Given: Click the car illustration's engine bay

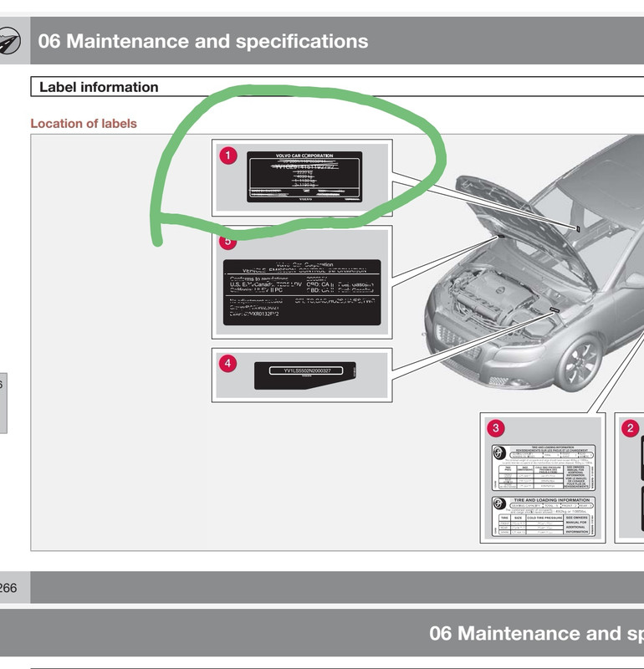Looking at the screenshot, I should point(497,301).
